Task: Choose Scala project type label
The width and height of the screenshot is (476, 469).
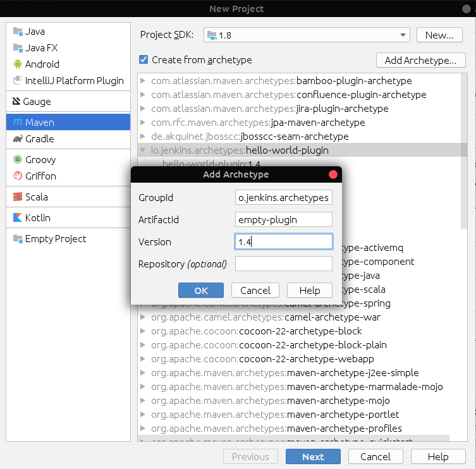Action: point(37,197)
